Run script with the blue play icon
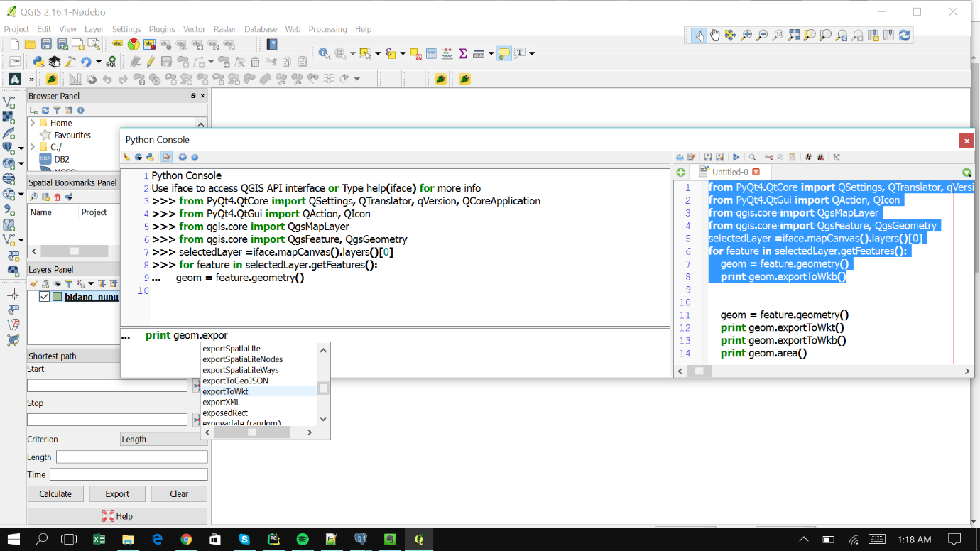 click(736, 157)
